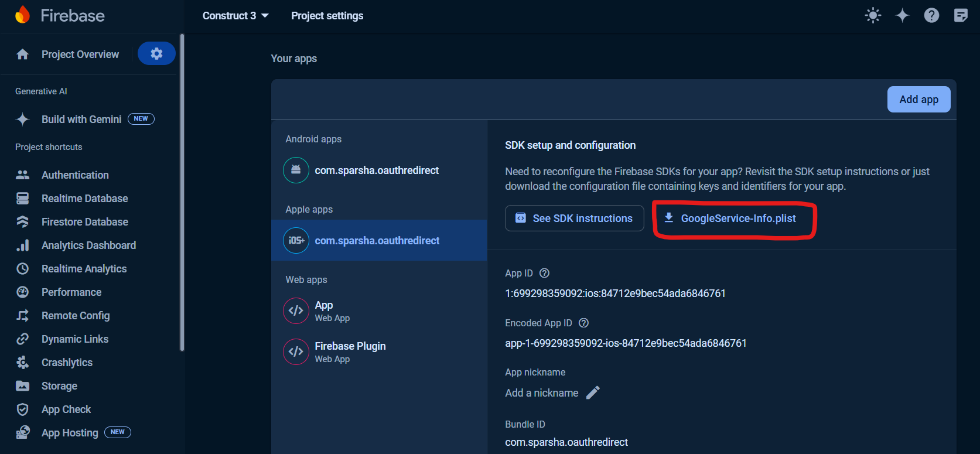The width and height of the screenshot is (980, 454).
Task: Open Authentication in the sidebar
Action: pyautogui.click(x=75, y=175)
